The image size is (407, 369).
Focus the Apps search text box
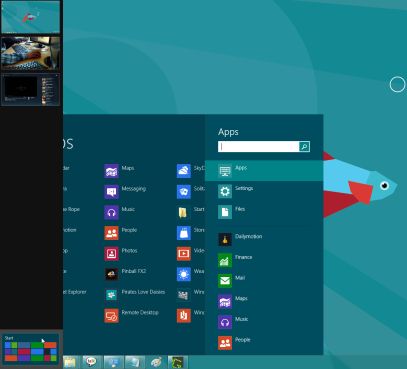[259, 147]
